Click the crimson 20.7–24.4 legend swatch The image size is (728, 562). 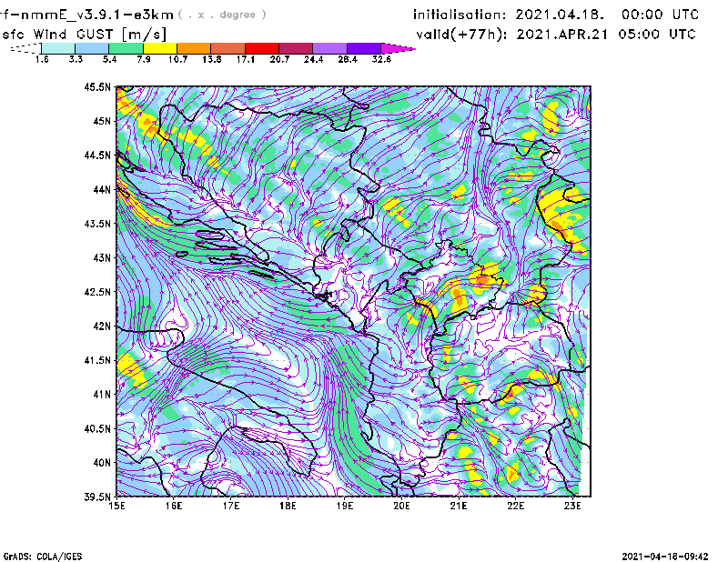[x=296, y=48]
